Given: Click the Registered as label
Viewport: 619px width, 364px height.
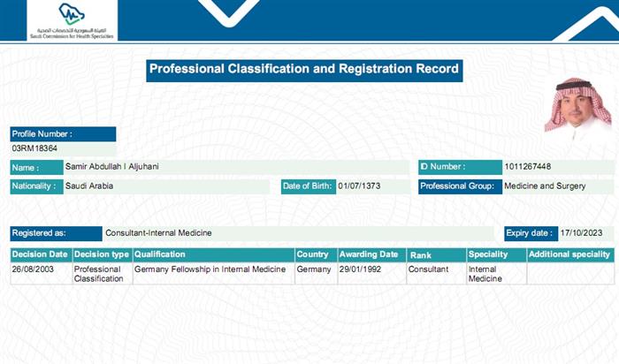Looking at the screenshot, I should coord(56,233).
